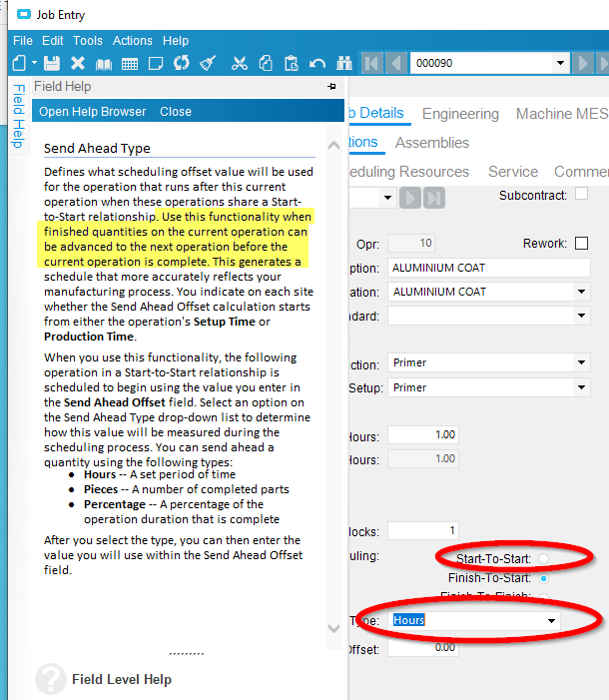This screenshot has width=609, height=700.
Task: Open the File menu
Action: (x=23, y=41)
